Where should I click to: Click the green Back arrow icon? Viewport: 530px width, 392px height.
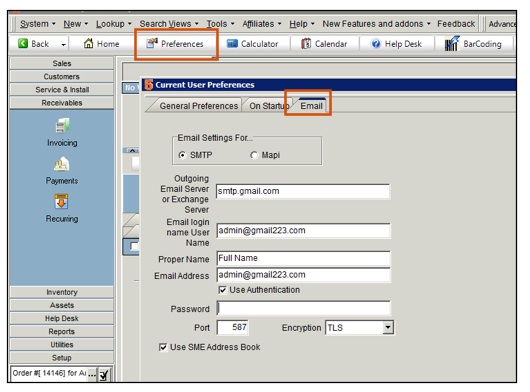coord(23,43)
